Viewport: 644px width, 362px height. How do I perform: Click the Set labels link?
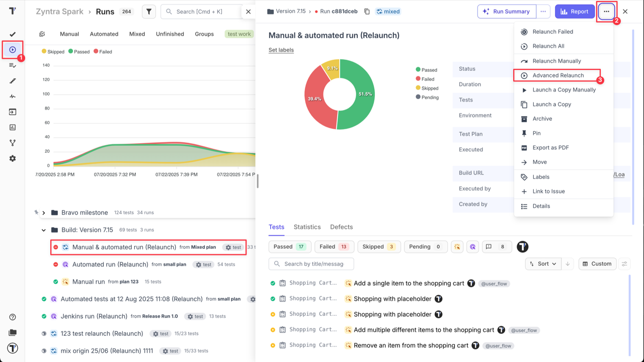point(281,50)
